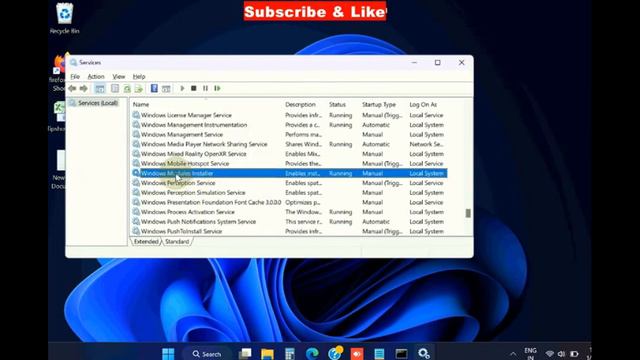
Task: Maximize the Services window
Action: coord(438,62)
